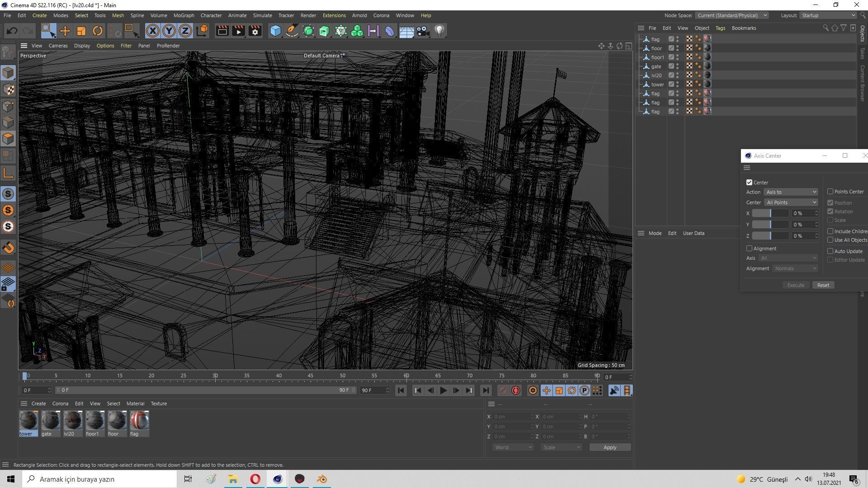
Task: Click the Axis mode L icon
Action: pos(8,173)
